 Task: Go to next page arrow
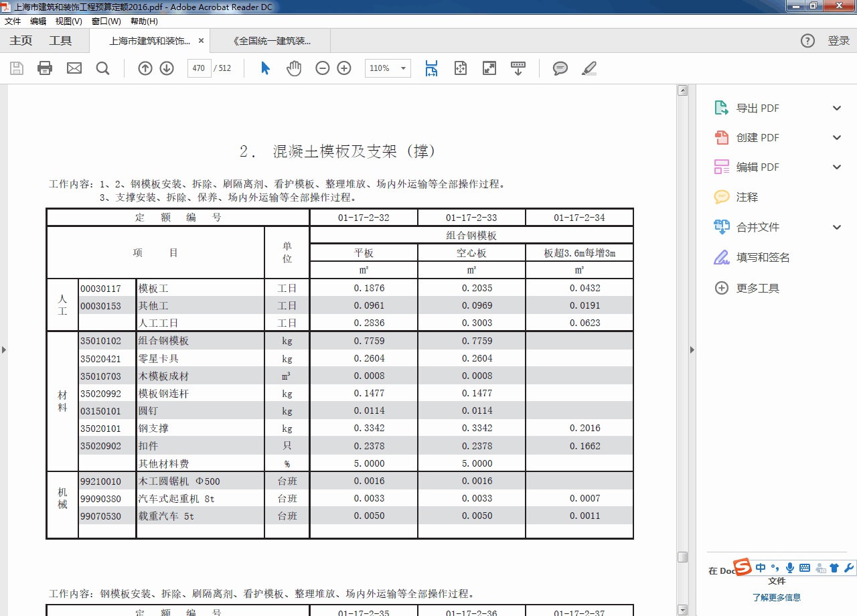167,68
